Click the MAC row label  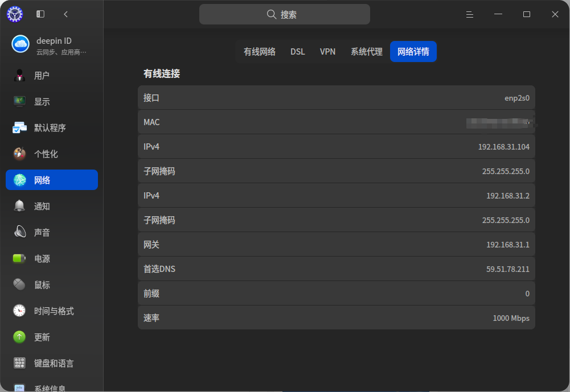151,122
